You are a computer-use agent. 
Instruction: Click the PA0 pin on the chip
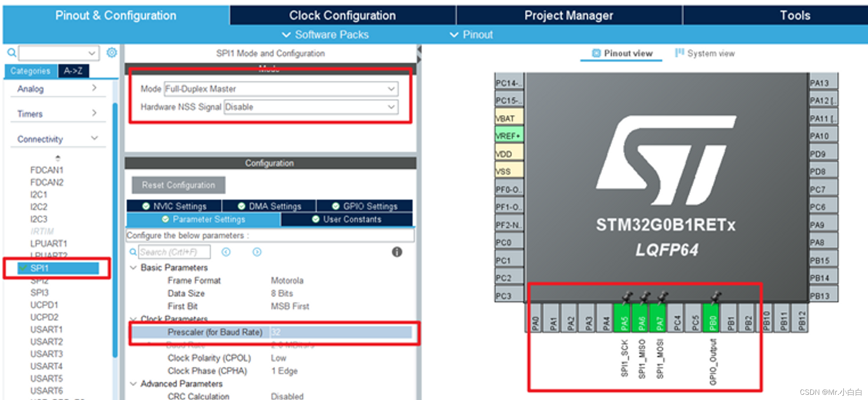click(x=534, y=318)
